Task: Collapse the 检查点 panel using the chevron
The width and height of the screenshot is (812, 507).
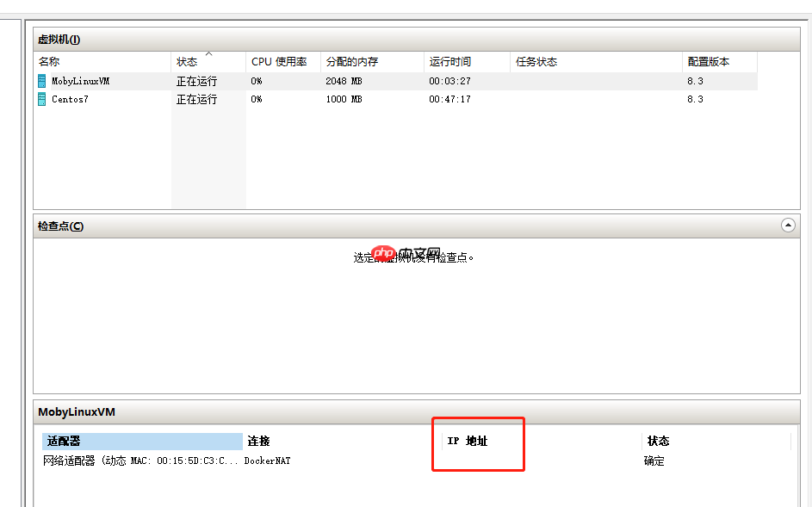Action: [x=788, y=225]
